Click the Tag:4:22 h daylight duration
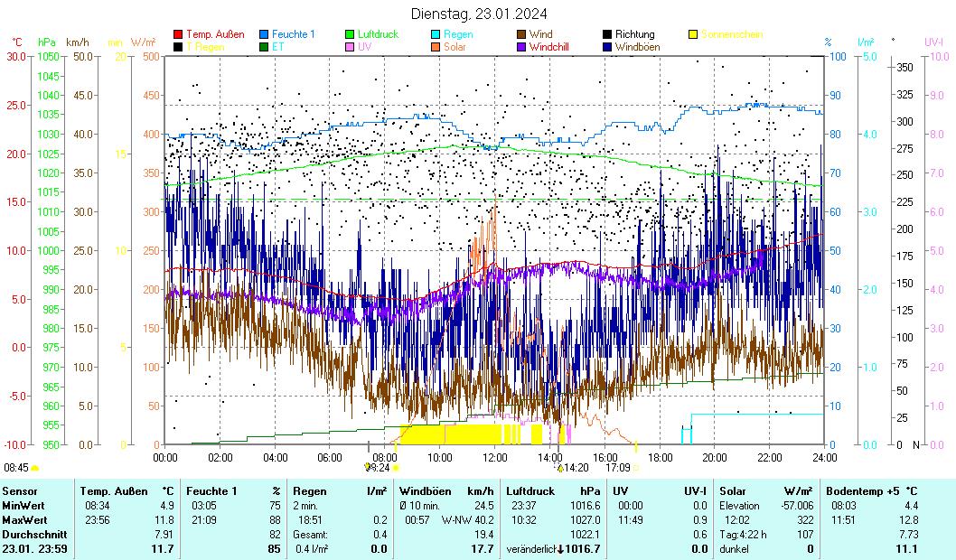Image resolution: width=956 pixels, height=560 pixels. pos(743,535)
